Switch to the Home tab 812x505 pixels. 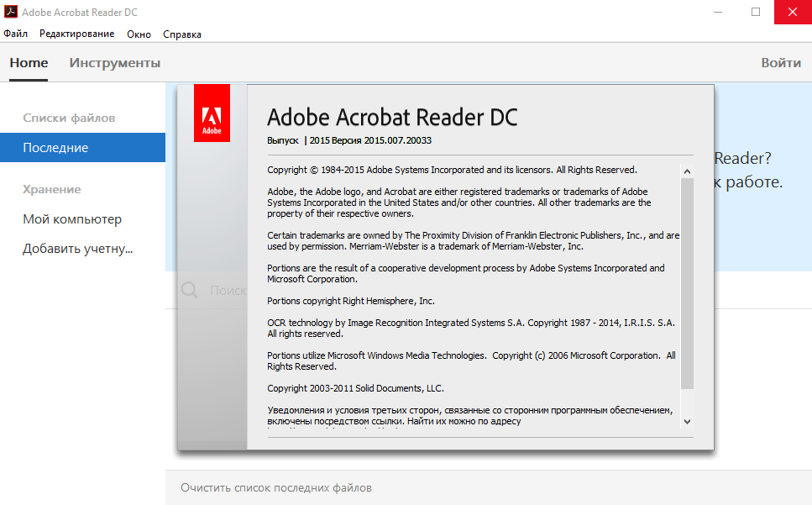click(x=29, y=63)
